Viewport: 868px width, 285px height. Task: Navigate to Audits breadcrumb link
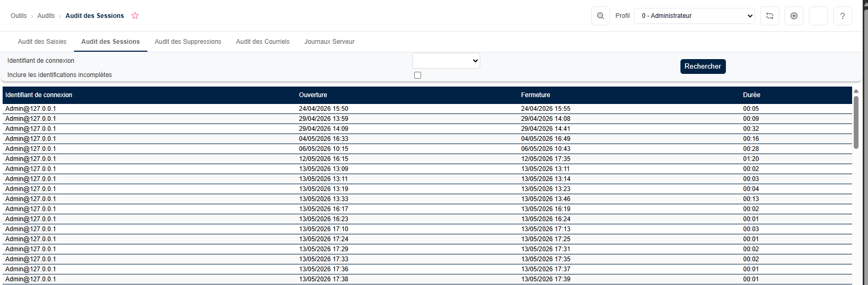[x=46, y=16]
